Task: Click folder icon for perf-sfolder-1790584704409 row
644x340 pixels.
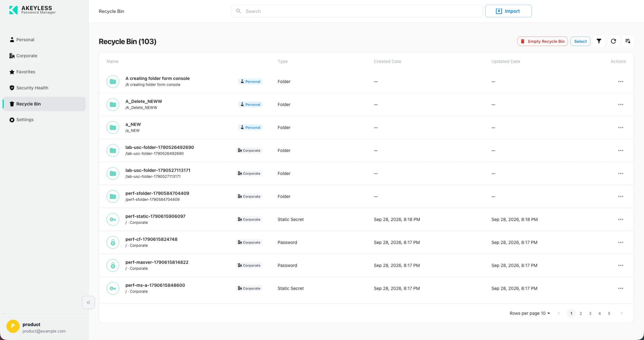Action: coord(113,197)
